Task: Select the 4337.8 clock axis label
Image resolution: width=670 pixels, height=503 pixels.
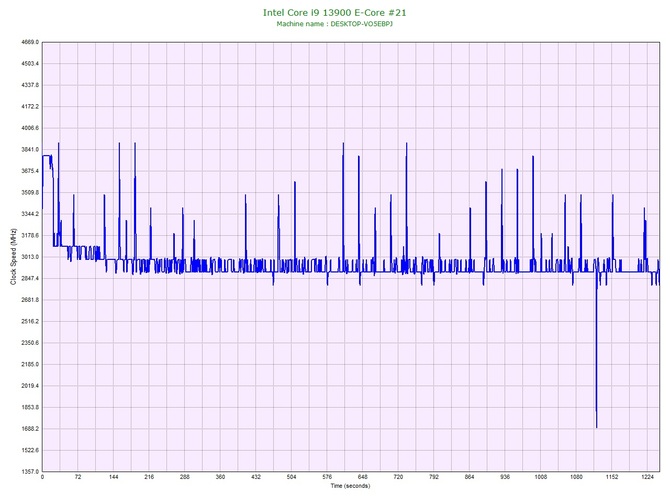Action: point(30,85)
